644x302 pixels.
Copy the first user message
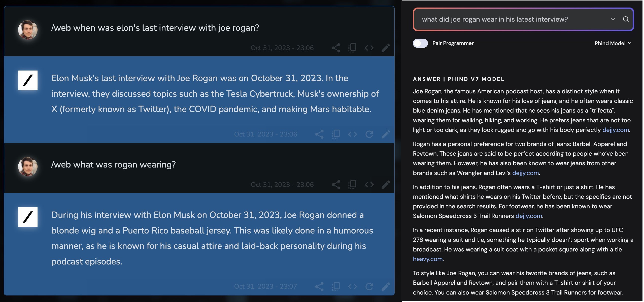click(x=352, y=48)
